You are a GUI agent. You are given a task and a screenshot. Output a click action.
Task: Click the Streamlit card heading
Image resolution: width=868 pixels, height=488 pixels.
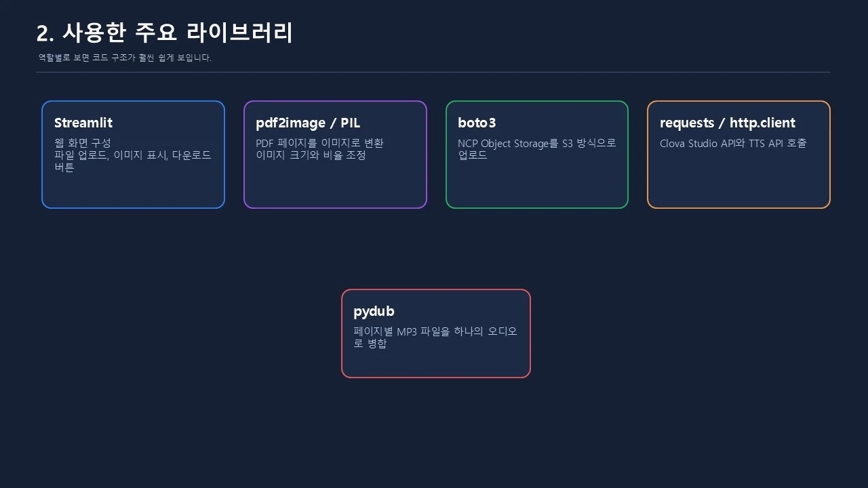click(x=83, y=123)
